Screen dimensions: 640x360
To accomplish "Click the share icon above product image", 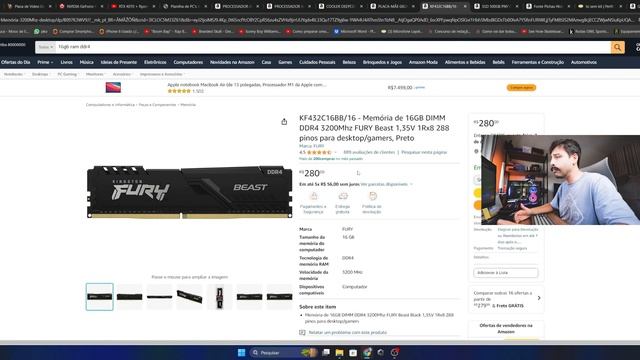I will (284, 122).
